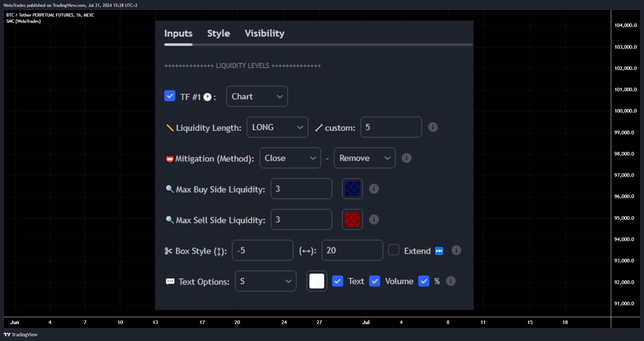
Task: Click the info icon for Sell Side Liquidity
Action: [374, 219]
